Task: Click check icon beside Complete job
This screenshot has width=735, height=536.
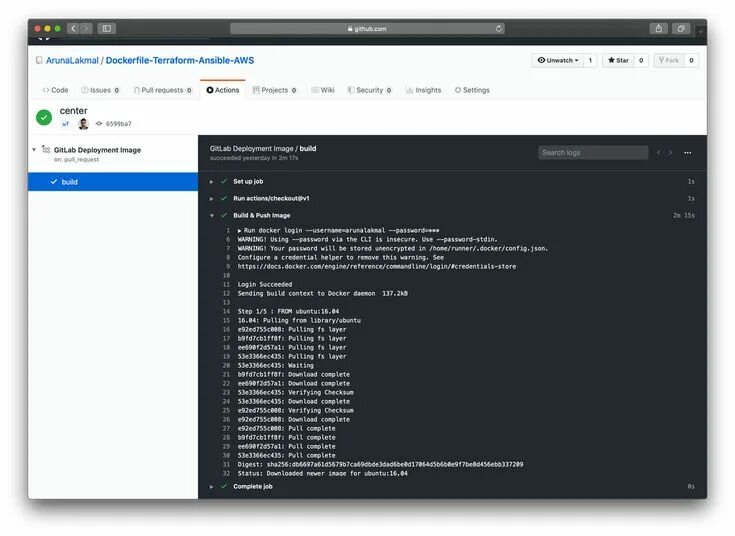Action: [x=224, y=486]
